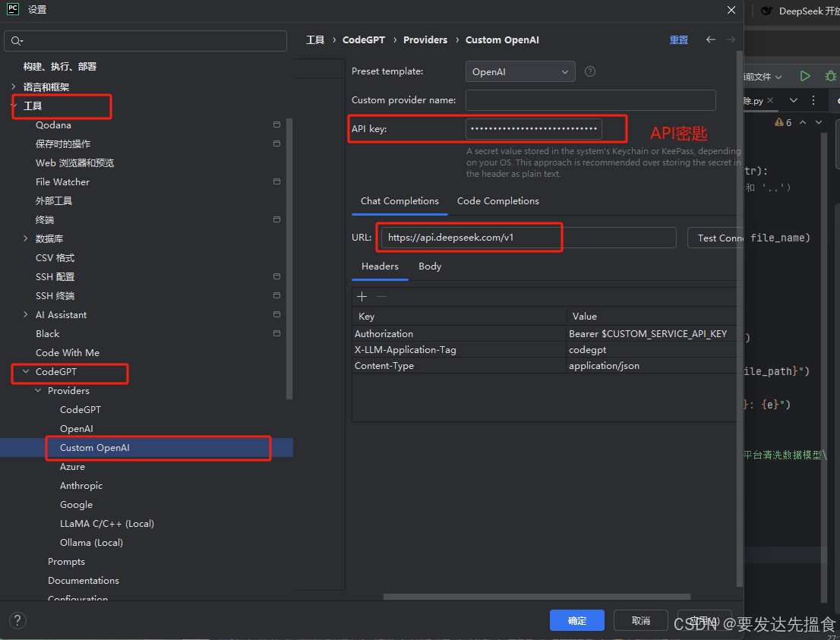This screenshot has height=640, width=840.
Task: Click the PyCharm logo in the settings title bar
Action: [x=13, y=8]
